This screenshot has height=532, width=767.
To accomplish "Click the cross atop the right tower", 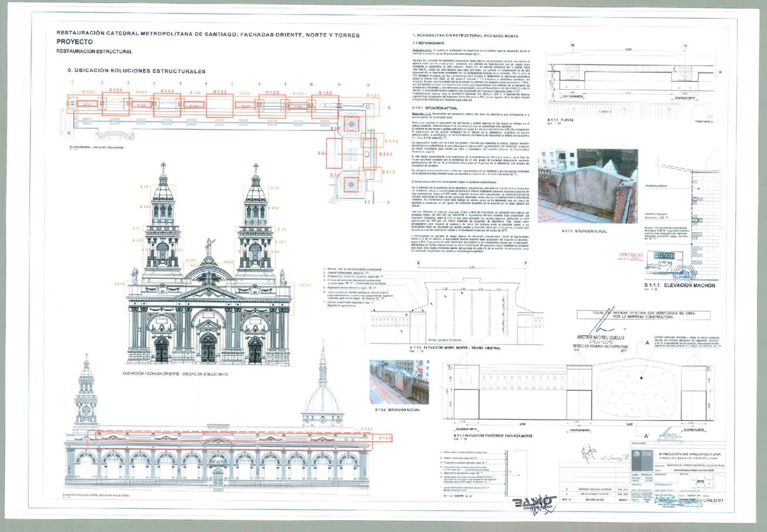I will click(255, 167).
